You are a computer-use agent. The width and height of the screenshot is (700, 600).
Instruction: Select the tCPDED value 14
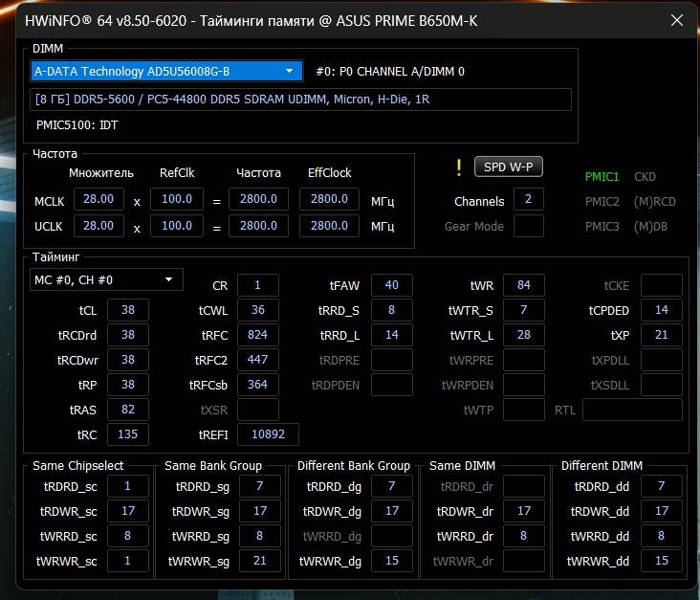pyautogui.click(x=662, y=310)
